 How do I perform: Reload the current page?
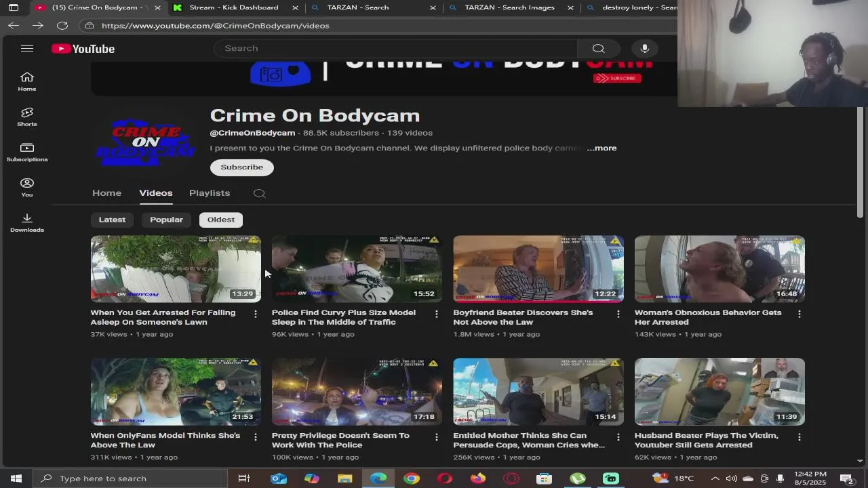pyautogui.click(x=62, y=25)
